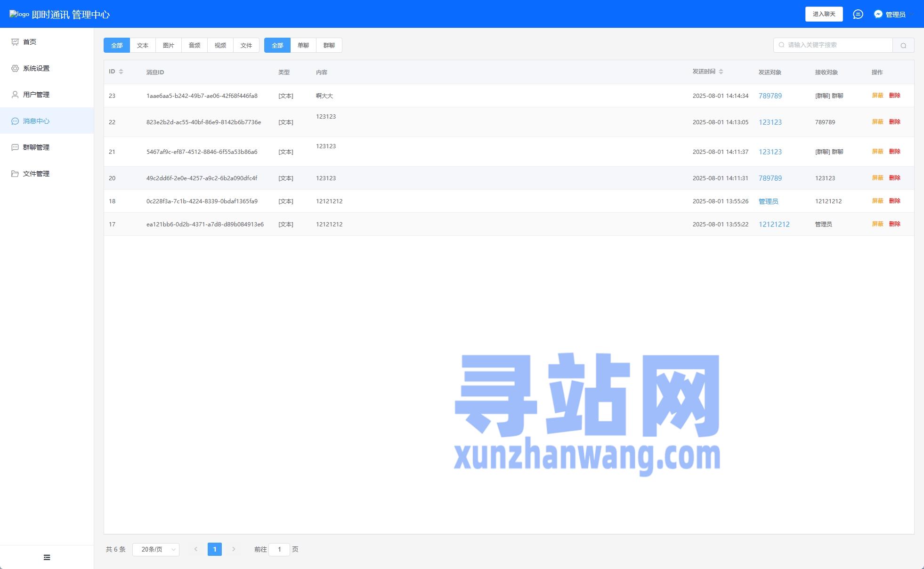Click the 即时通讯 管理中心 header title
This screenshot has width=924, height=569.
(71, 15)
